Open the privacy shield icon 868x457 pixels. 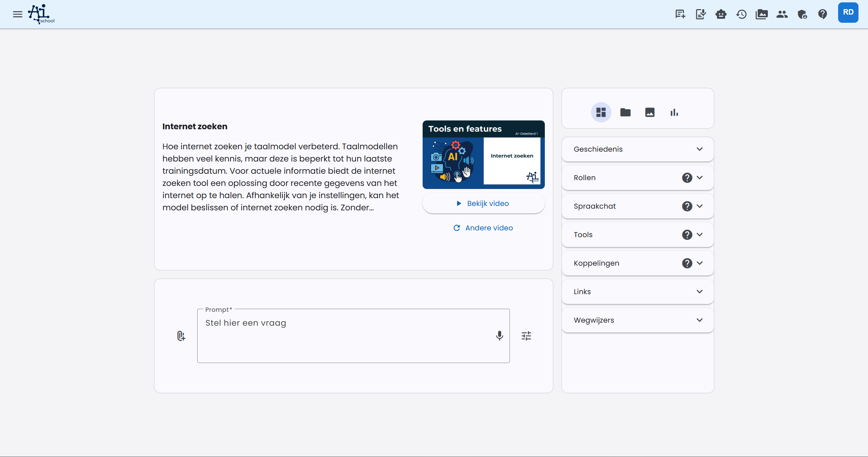(802, 14)
